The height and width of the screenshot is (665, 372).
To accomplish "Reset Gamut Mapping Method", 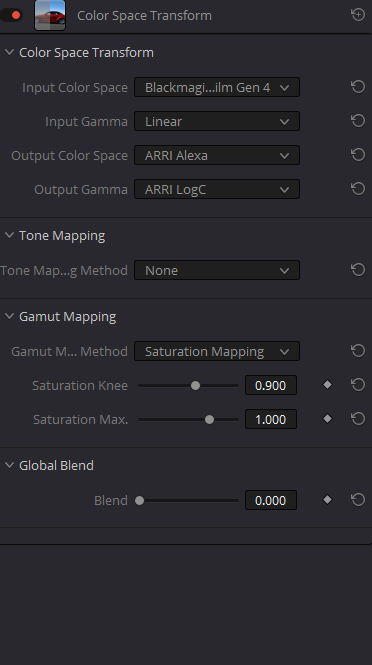I will 358,351.
